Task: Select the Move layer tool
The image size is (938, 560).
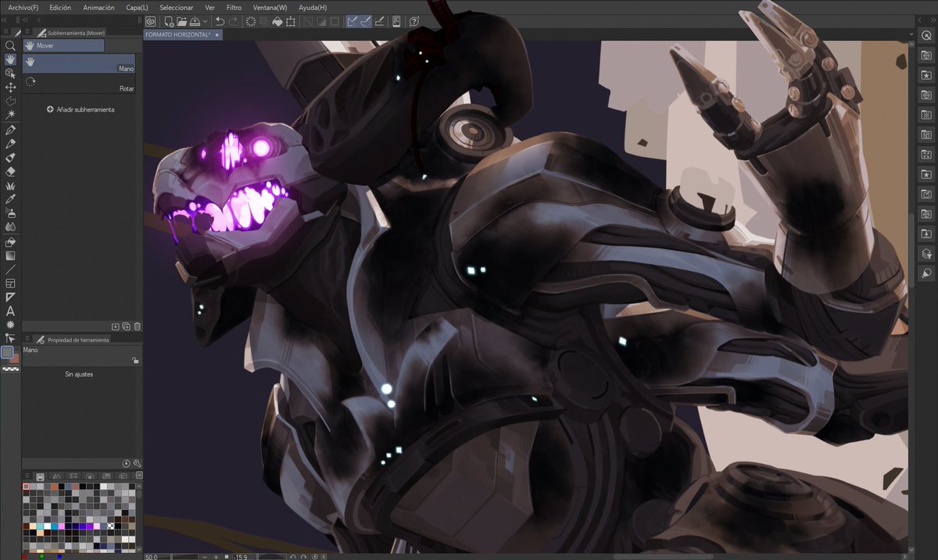Action: pyautogui.click(x=11, y=87)
